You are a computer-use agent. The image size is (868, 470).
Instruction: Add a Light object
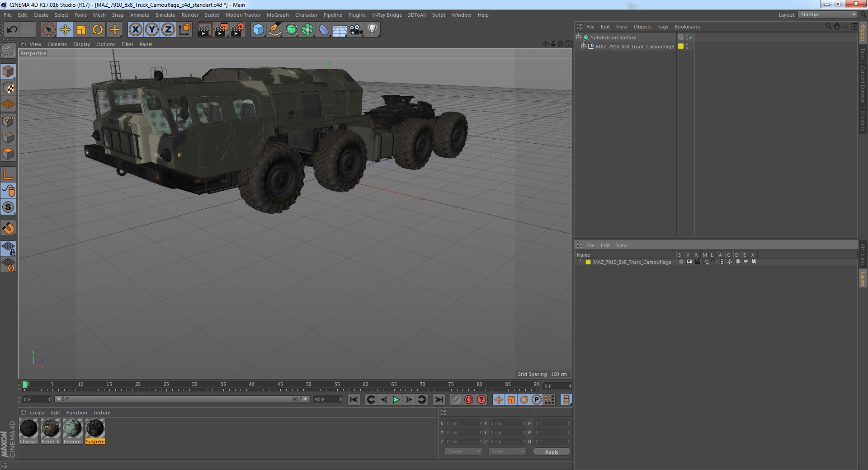point(373,30)
